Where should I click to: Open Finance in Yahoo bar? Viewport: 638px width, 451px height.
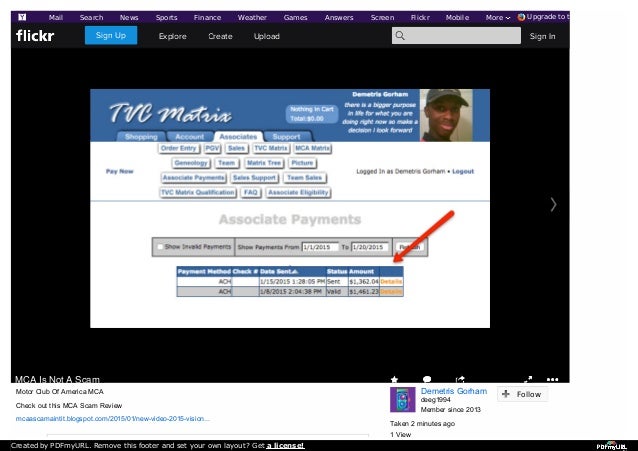pyautogui.click(x=208, y=18)
